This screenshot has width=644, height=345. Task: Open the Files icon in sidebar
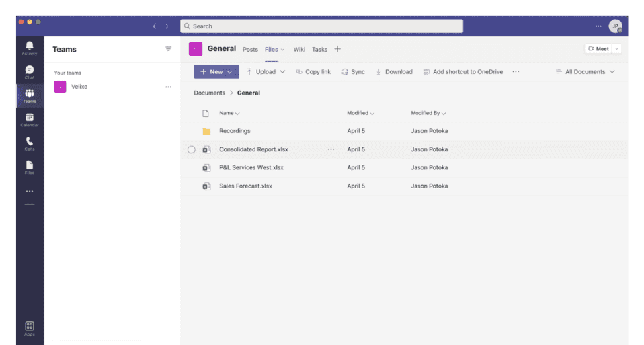30,167
